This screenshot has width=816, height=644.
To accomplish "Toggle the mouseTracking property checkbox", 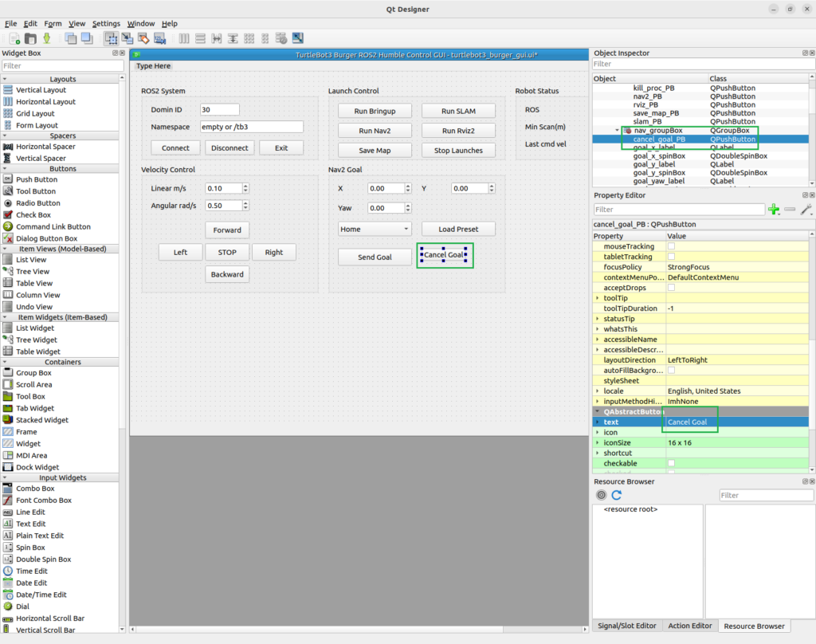I will (671, 246).
